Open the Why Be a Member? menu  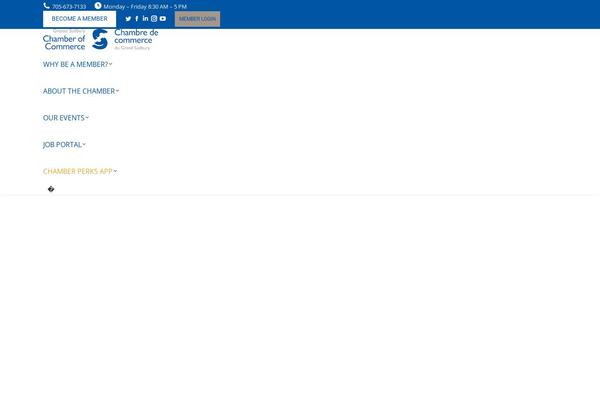(x=76, y=64)
